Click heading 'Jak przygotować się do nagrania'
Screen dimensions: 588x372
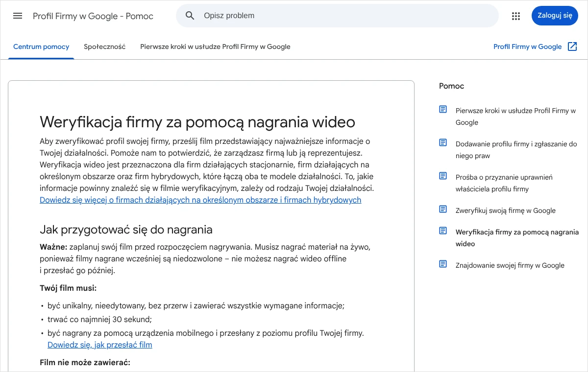(126, 230)
